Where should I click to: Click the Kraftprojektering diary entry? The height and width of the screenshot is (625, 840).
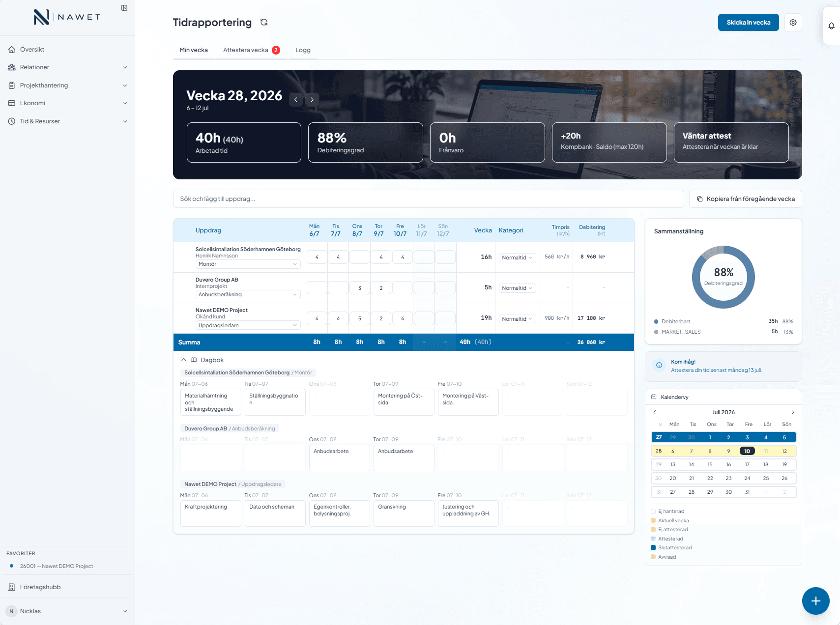click(211, 513)
